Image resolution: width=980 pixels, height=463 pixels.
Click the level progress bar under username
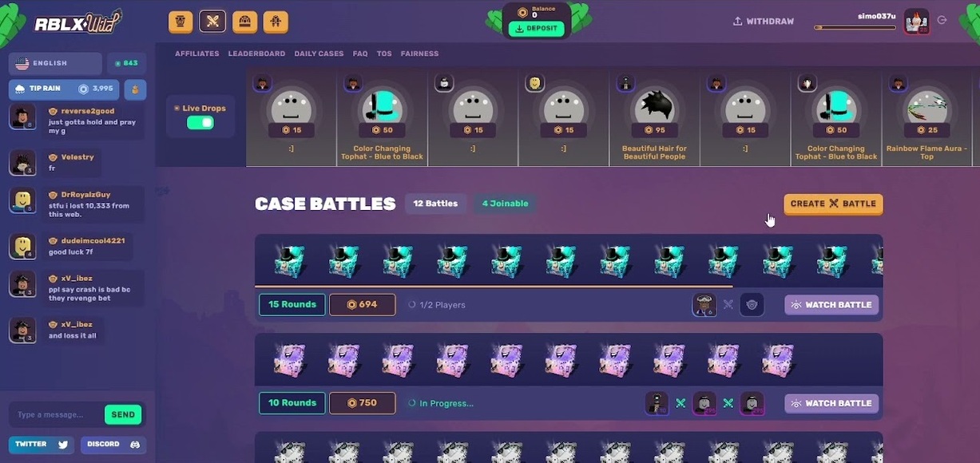click(x=855, y=28)
